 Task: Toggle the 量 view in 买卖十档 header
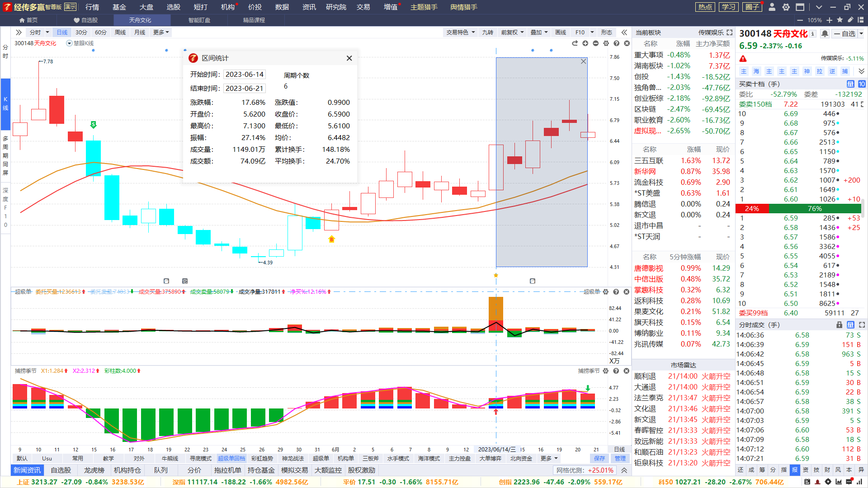coord(850,84)
